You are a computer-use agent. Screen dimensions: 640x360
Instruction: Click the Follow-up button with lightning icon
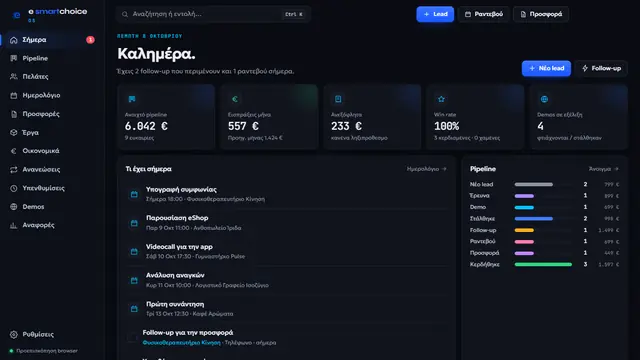tap(601, 68)
